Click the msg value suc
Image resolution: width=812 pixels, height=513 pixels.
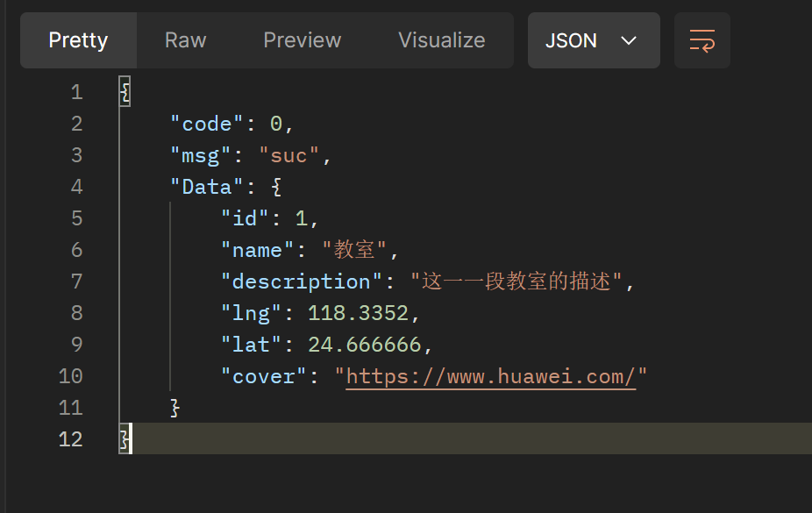click(x=288, y=154)
